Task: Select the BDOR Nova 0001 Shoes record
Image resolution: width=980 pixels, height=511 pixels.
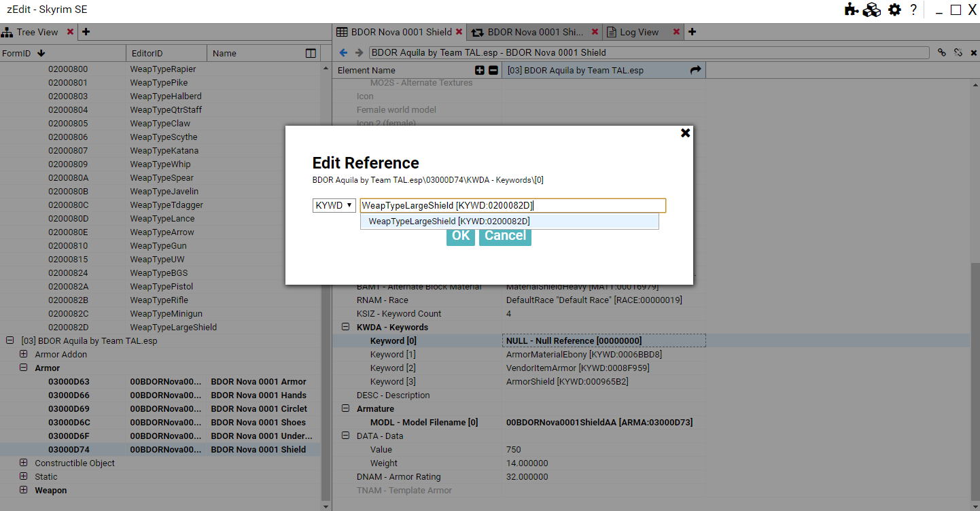Action: (160, 422)
